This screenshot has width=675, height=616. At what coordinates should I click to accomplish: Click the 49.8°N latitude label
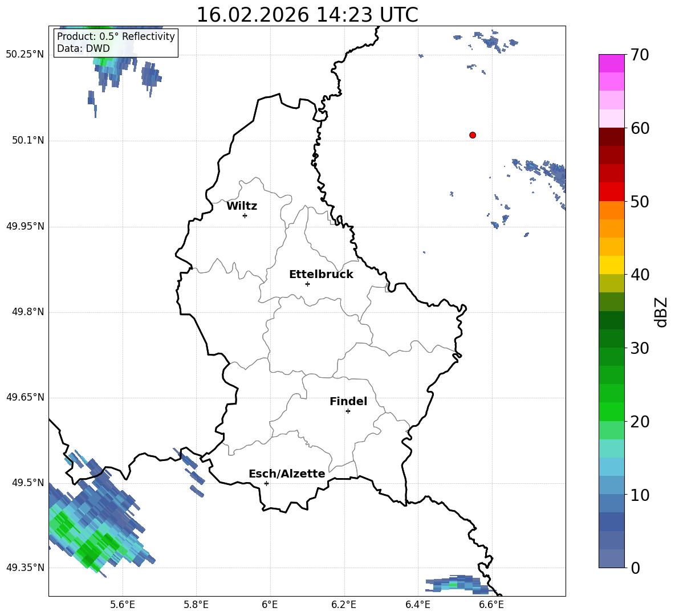pos(28,312)
